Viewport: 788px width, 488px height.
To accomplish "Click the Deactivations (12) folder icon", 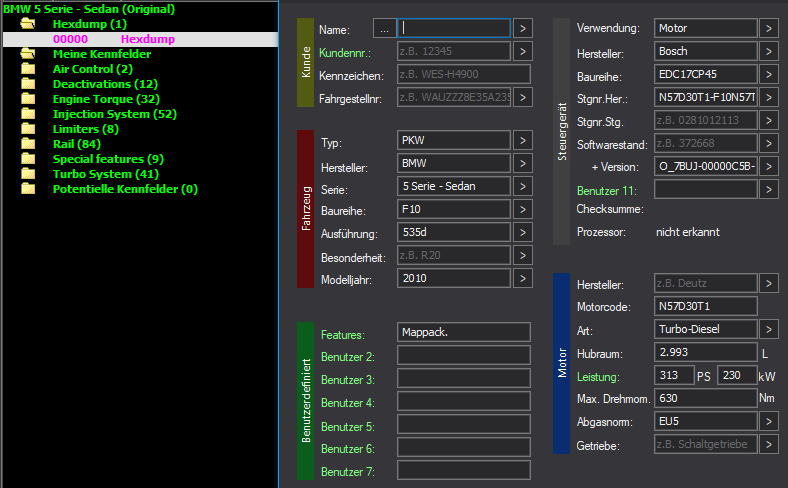I will 28,84.
